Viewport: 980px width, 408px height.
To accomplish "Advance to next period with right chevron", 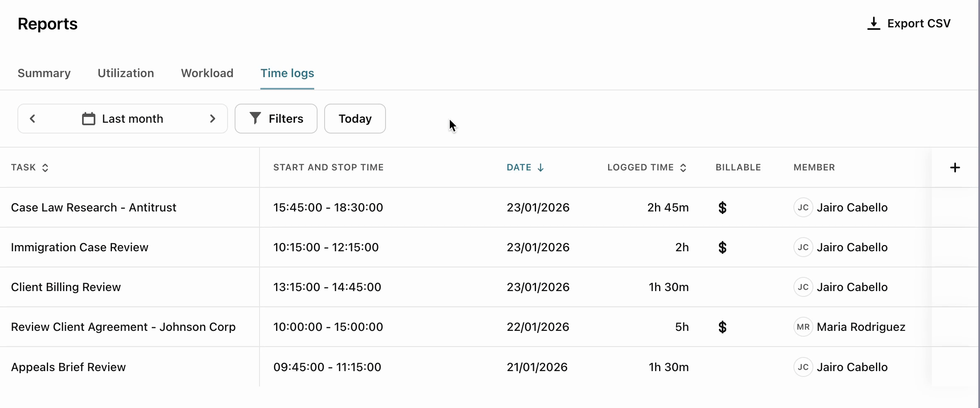I will tap(213, 119).
